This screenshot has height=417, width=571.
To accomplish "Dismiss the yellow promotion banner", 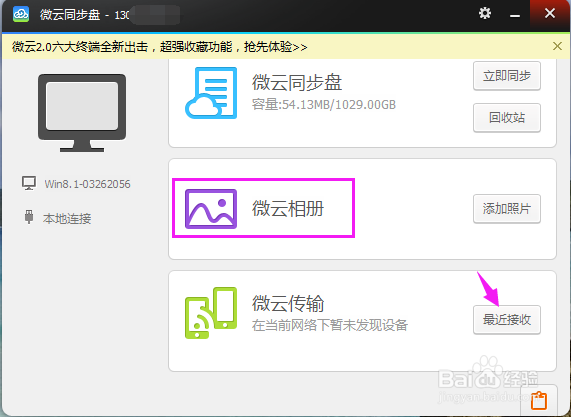I will click(x=557, y=46).
